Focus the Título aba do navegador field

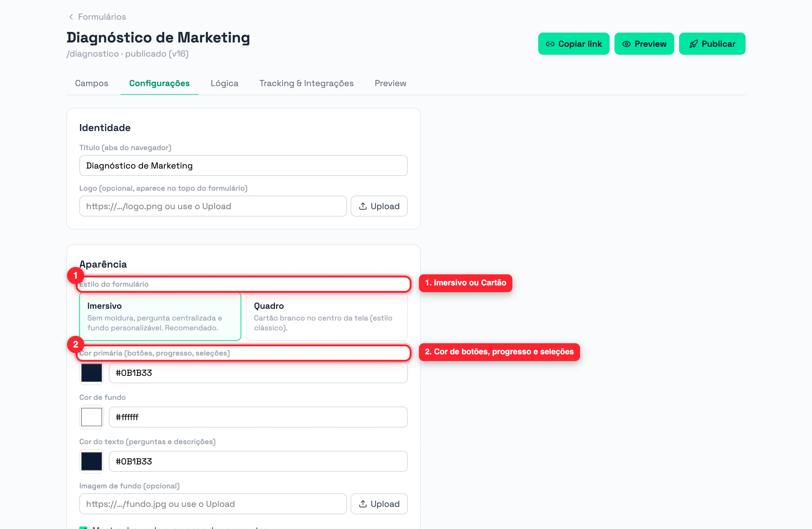(x=243, y=165)
